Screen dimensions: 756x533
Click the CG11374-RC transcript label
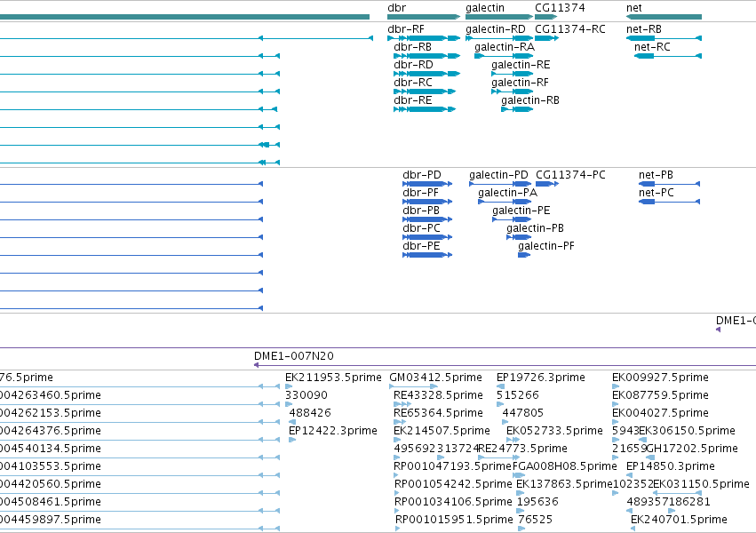coord(570,29)
